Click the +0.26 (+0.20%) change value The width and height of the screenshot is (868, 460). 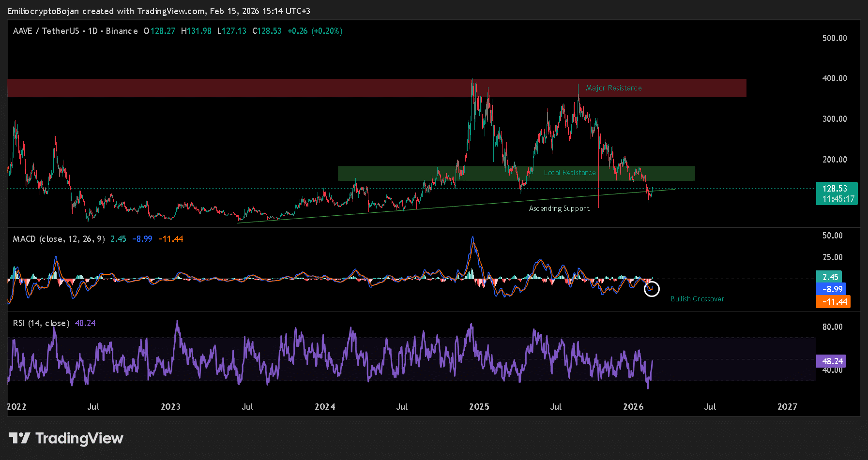(x=315, y=31)
